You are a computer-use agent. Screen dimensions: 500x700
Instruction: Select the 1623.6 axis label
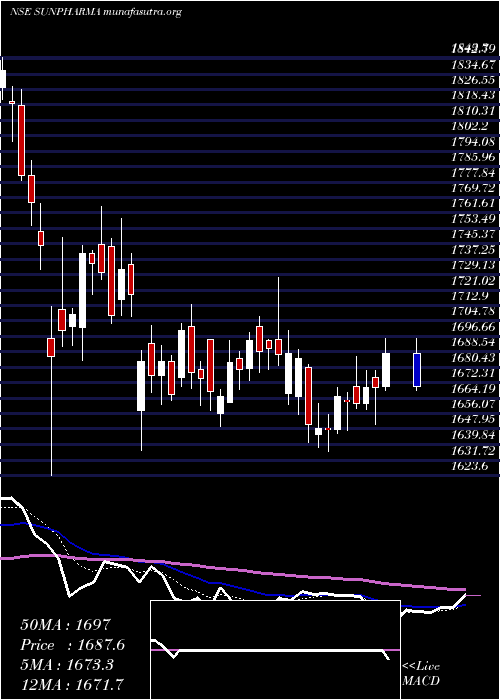tap(470, 465)
